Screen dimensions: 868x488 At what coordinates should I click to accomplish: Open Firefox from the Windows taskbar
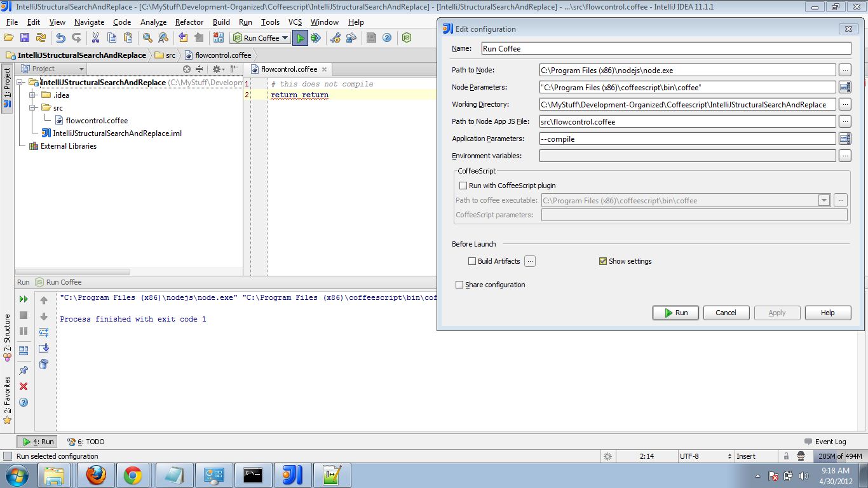96,475
